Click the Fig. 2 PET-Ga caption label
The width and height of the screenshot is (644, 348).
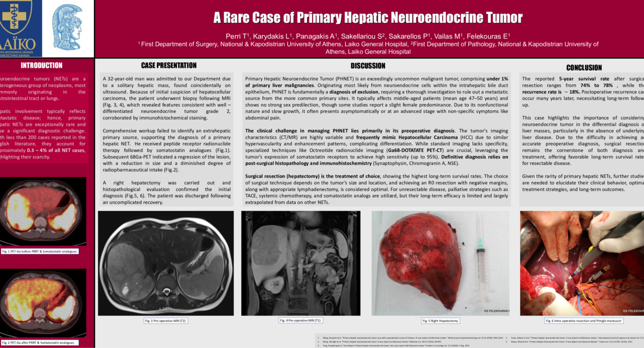38,343
